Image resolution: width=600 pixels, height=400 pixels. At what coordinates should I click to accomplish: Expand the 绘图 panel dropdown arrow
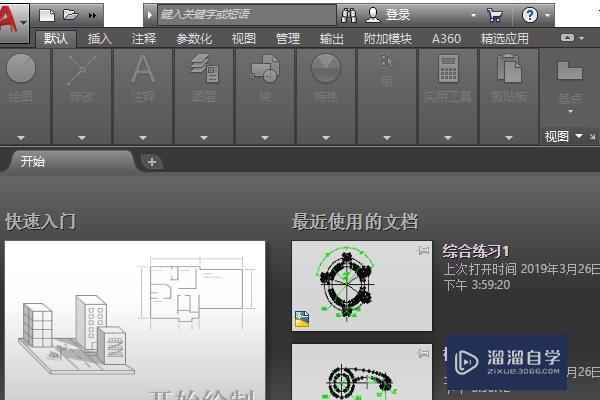[x=21, y=137]
